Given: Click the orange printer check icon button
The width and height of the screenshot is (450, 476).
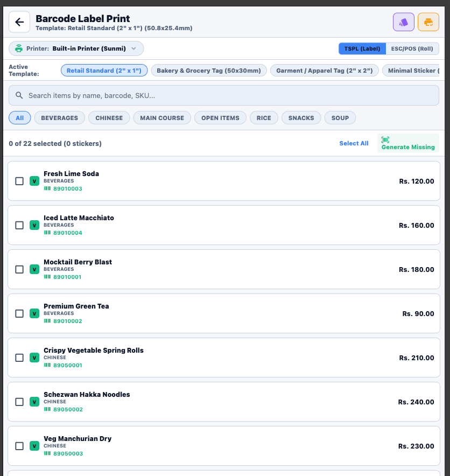Looking at the screenshot, I should point(428,22).
